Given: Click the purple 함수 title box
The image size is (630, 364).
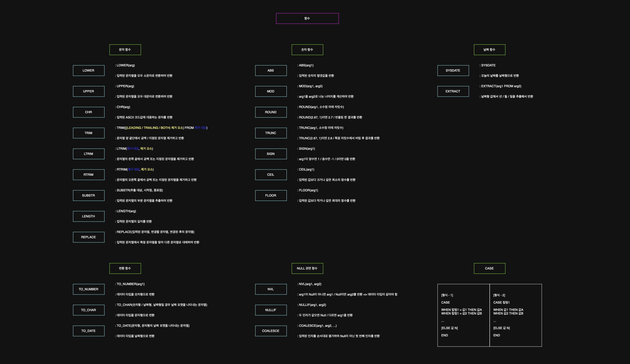Looking at the screenshot, I should point(307,18).
